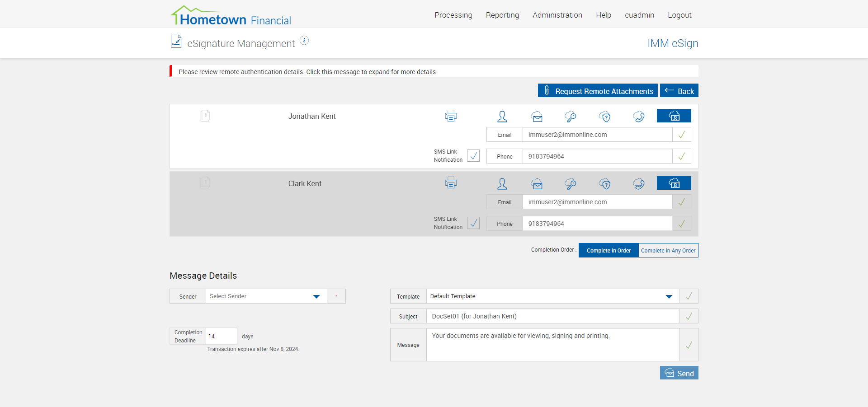This screenshot has height=407, width=868.
Task: Open the Processing menu
Action: (x=453, y=15)
